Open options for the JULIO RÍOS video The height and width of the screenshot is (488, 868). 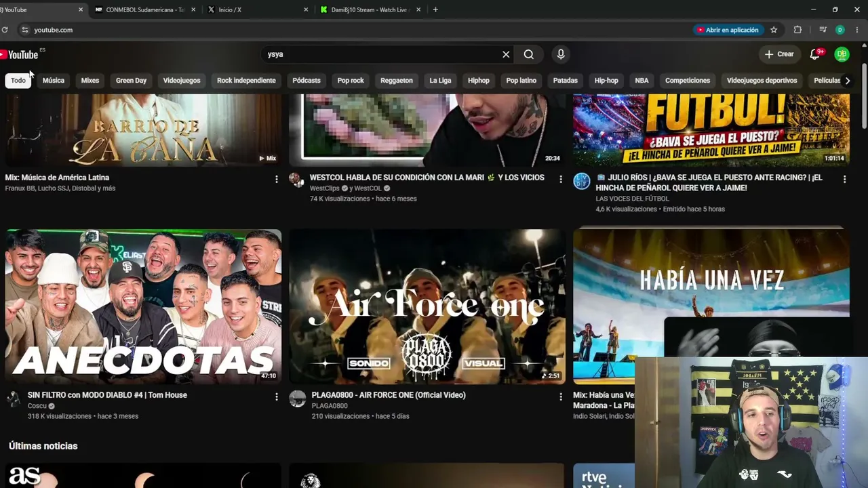pyautogui.click(x=844, y=179)
